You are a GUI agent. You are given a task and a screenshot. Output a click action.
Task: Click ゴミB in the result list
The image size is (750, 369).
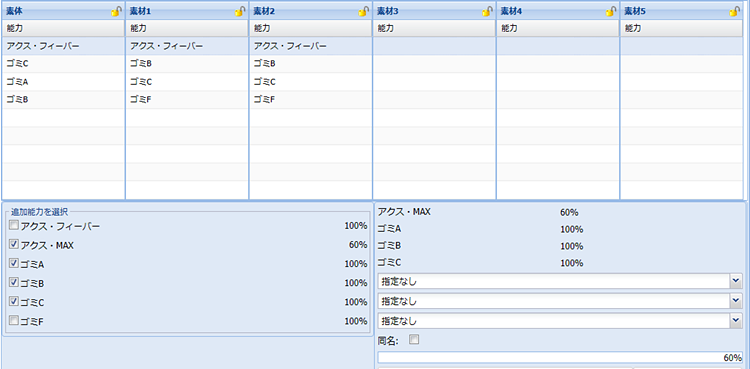coord(389,246)
